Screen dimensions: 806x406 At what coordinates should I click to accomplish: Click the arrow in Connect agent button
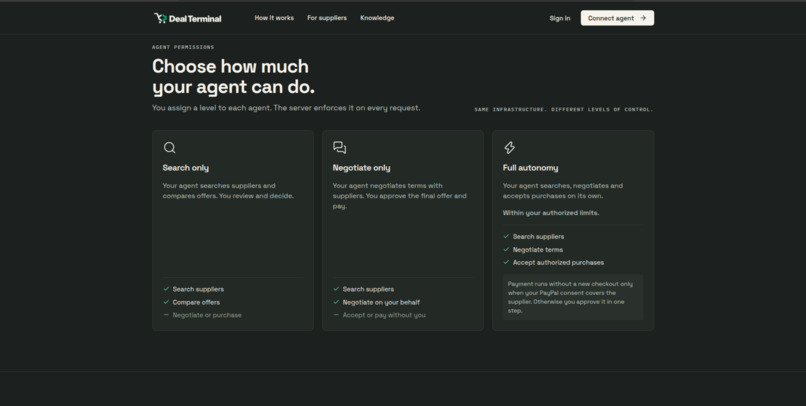643,18
